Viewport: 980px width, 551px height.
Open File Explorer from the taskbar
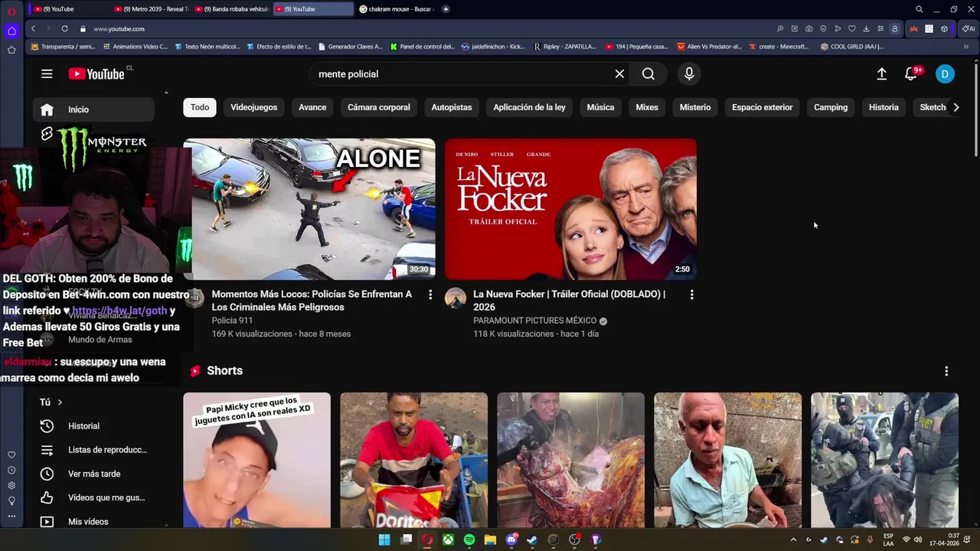point(490,540)
